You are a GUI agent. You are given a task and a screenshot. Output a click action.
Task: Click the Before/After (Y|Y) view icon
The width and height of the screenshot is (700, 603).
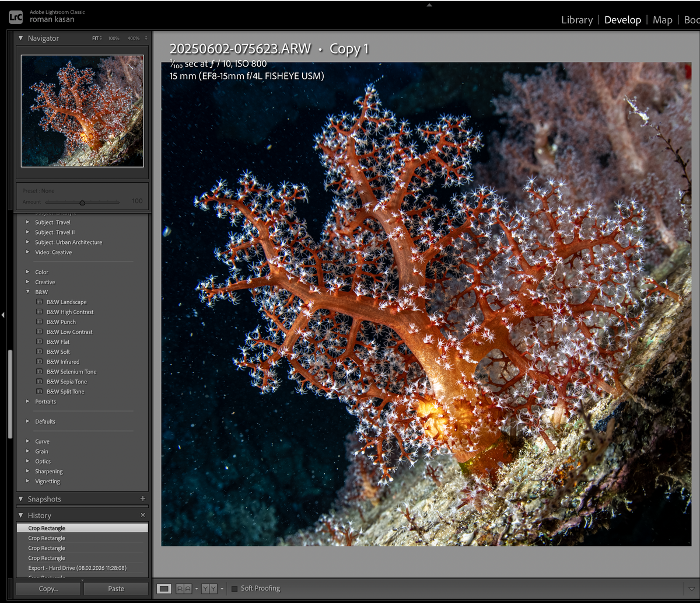(209, 589)
